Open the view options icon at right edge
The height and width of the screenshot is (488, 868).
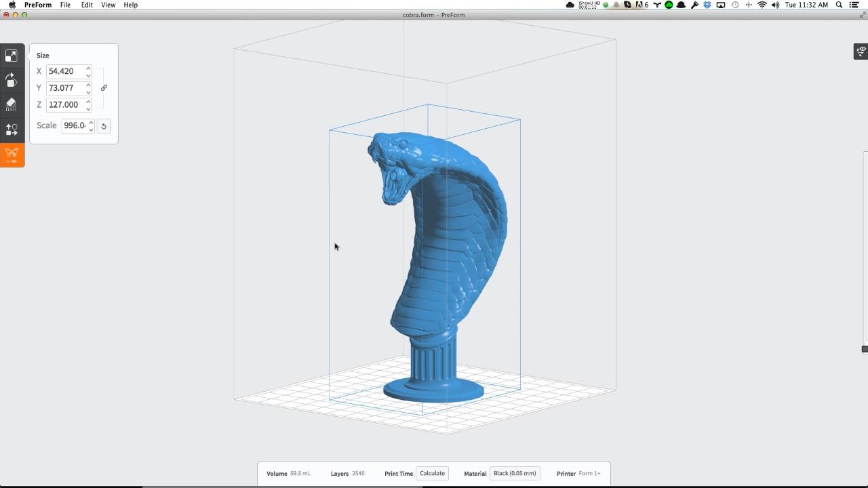pyautogui.click(x=861, y=52)
